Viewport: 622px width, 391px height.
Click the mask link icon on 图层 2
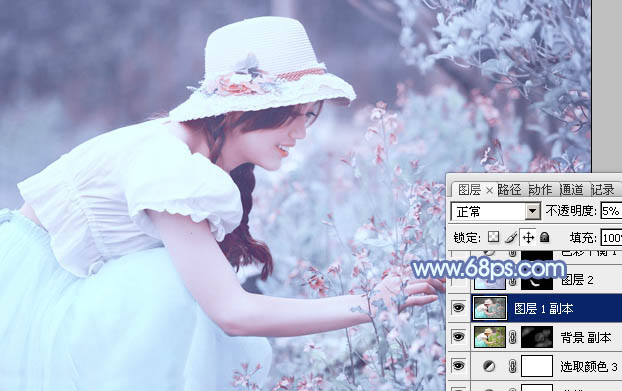[x=513, y=281]
